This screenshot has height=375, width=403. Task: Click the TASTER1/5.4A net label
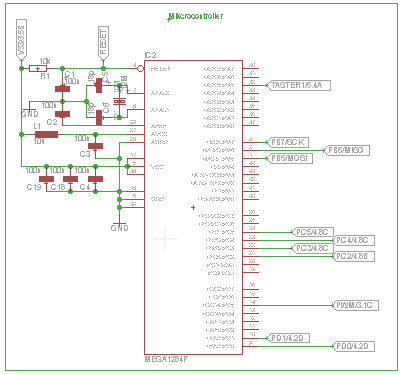point(299,85)
